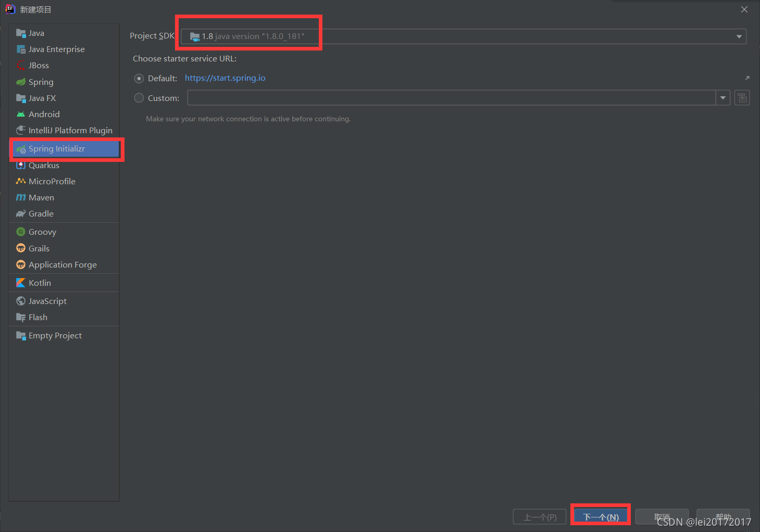This screenshot has height=532, width=760.
Task: Click the Gradle elephant icon
Action: [x=21, y=213]
